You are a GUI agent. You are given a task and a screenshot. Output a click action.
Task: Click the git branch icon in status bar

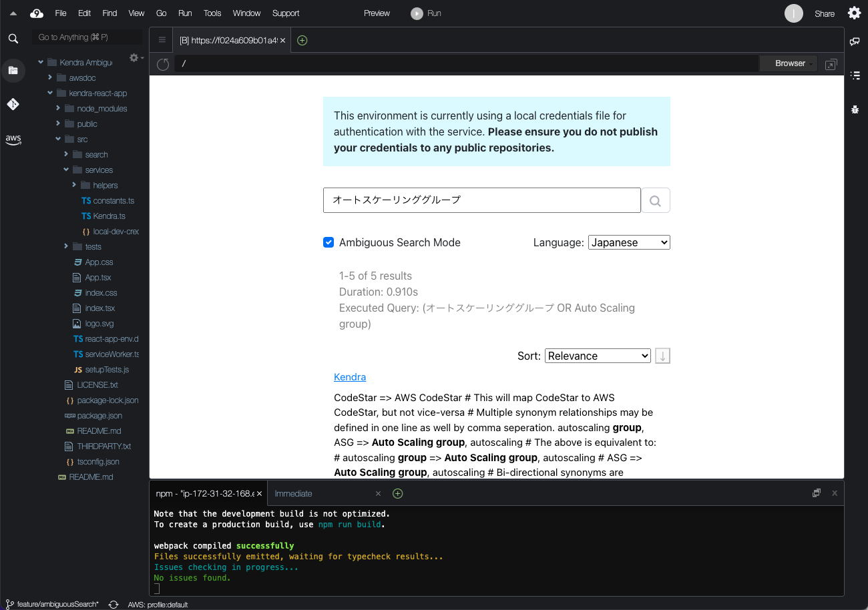[x=9, y=604]
